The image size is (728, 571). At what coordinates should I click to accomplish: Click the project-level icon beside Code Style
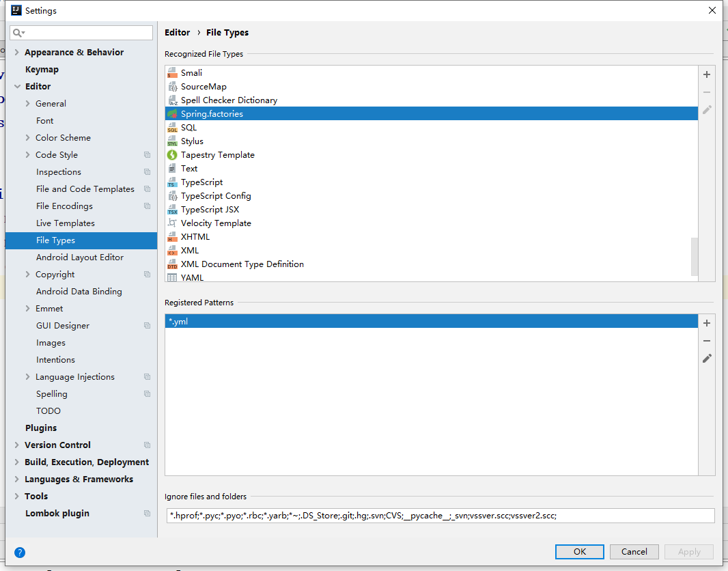(148, 155)
